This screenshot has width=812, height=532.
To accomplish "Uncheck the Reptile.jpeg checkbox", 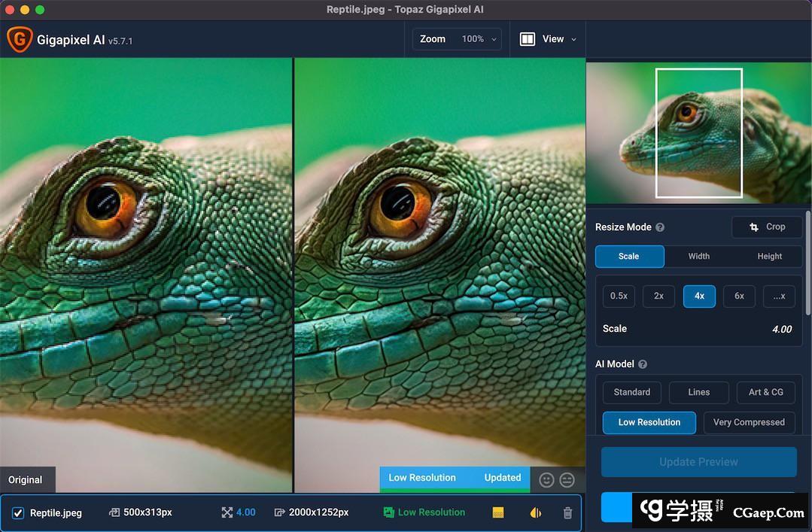I will pos(18,513).
